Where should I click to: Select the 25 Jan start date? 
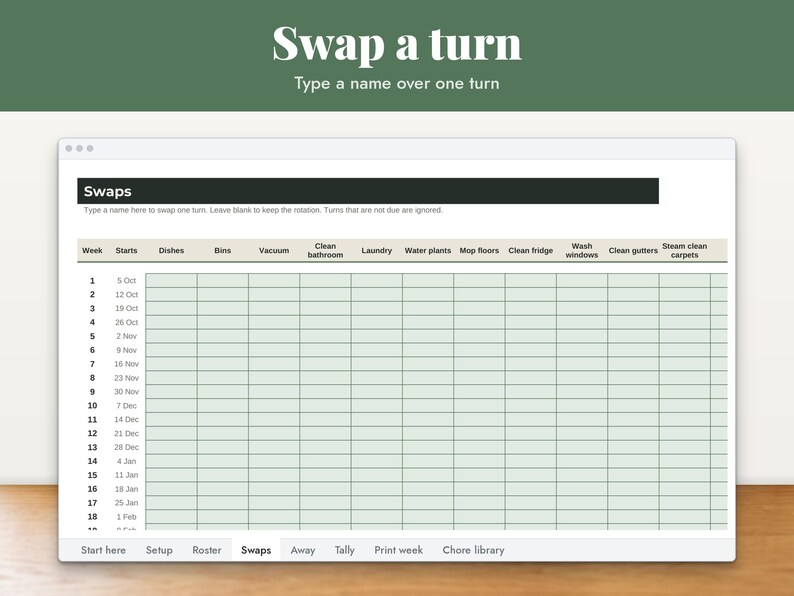point(127,503)
